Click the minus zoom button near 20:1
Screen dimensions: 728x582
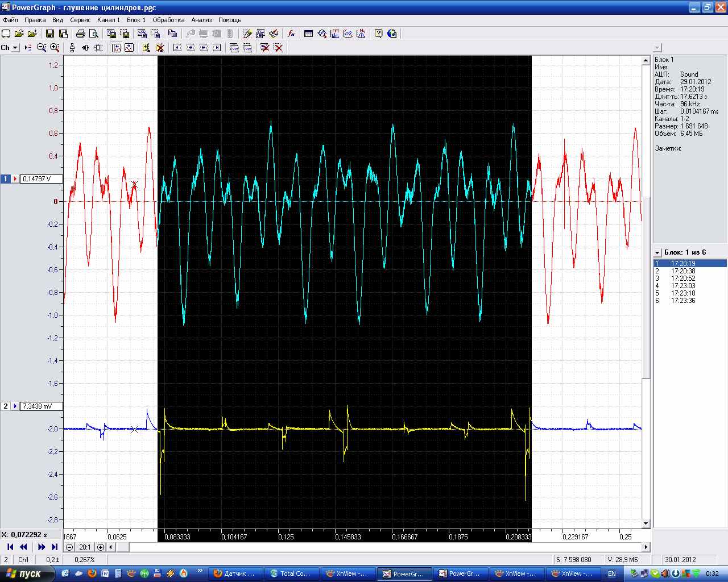pyautogui.click(x=69, y=547)
